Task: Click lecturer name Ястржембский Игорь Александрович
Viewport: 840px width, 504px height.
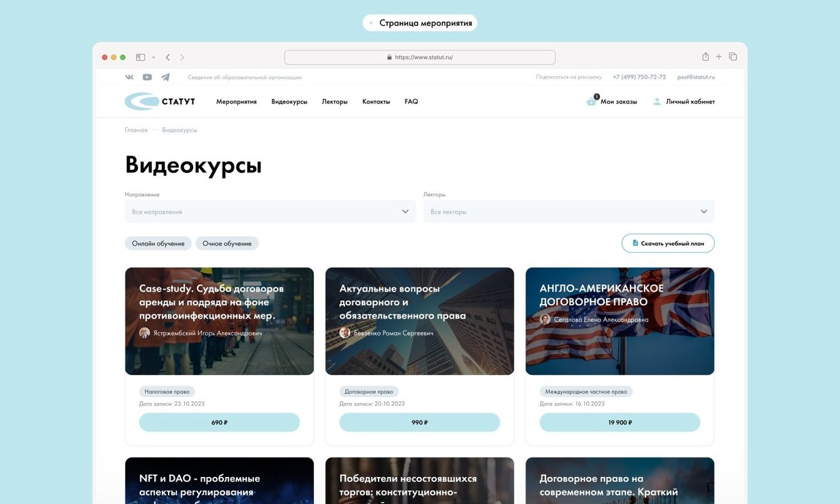Action: pos(207,333)
